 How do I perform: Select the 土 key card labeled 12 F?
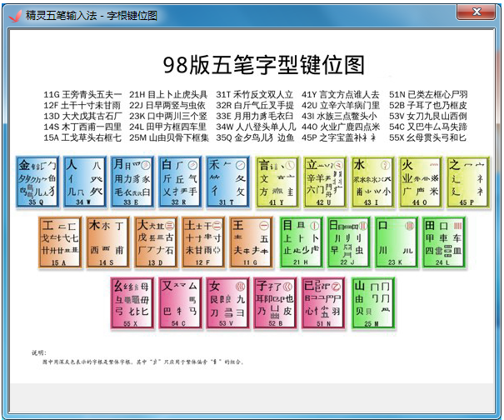click(203, 242)
